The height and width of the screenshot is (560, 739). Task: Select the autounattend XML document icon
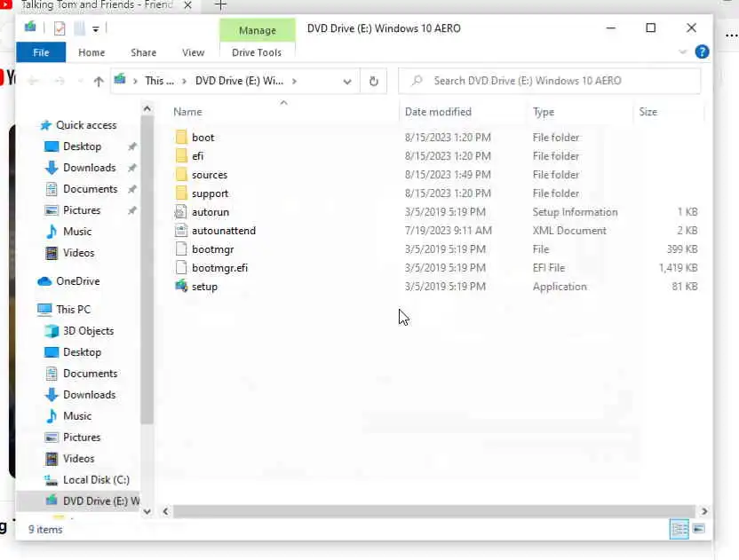point(181,231)
